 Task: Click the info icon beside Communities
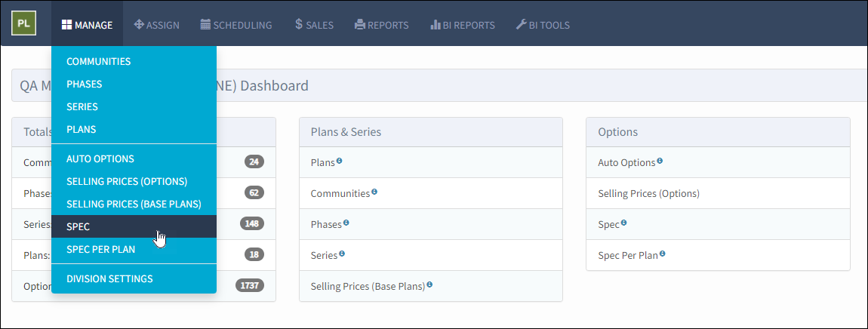click(x=374, y=192)
